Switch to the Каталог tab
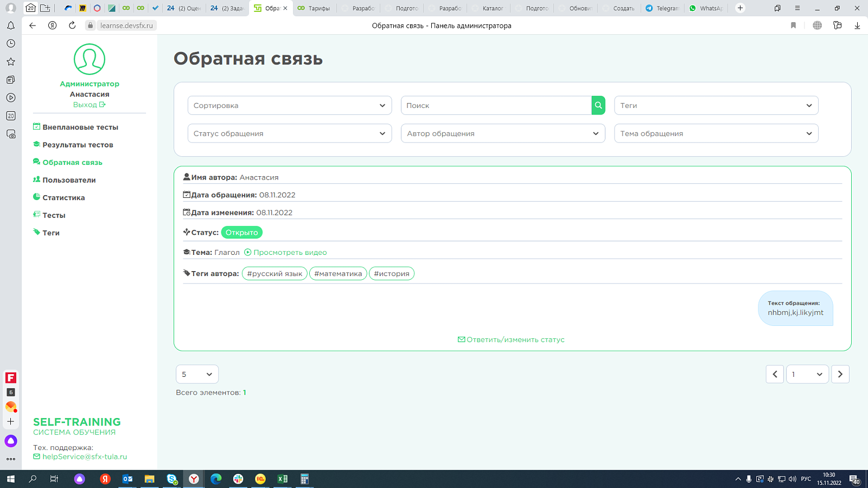 click(x=488, y=8)
